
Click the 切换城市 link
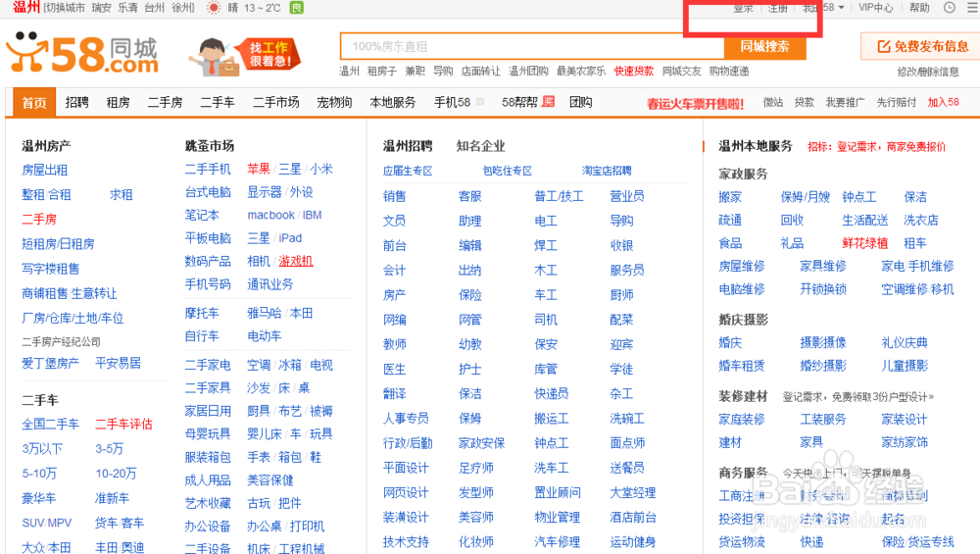click(65, 8)
